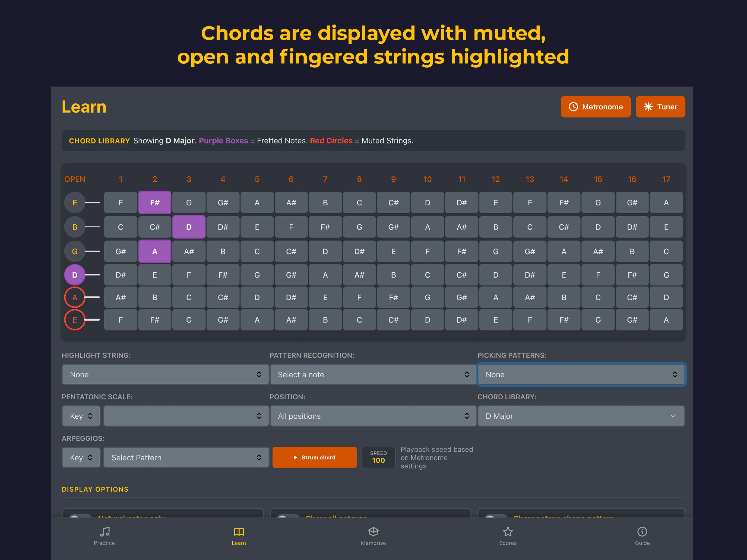Click fret 7 B on low E string
Viewport: 747px width, 560px height.
coord(325,320)
